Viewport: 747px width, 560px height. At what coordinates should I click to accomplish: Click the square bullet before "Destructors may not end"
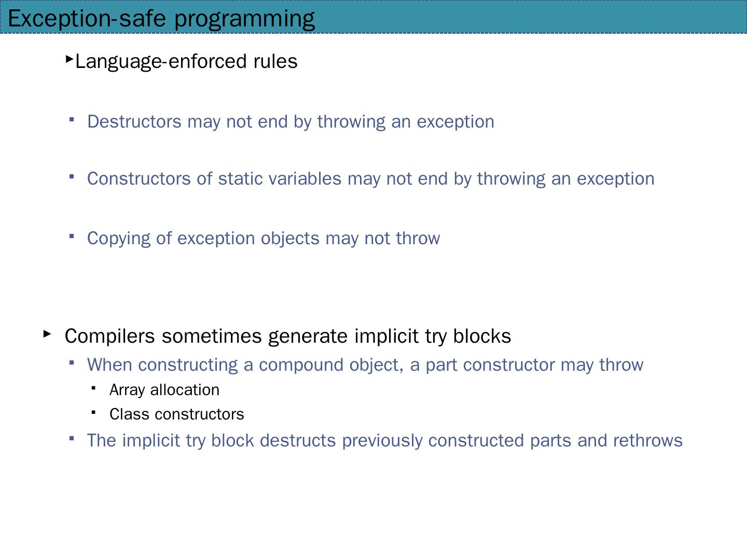pos(72,120)
